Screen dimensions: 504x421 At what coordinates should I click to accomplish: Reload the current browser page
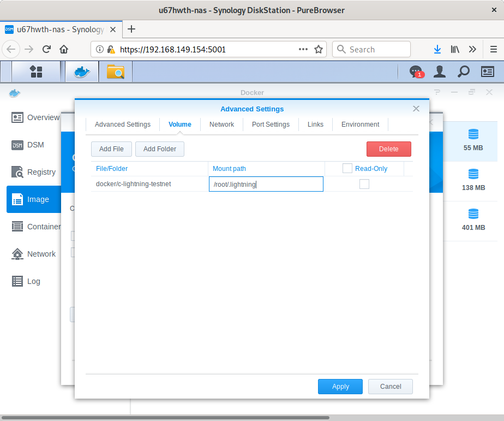point(46,49)
